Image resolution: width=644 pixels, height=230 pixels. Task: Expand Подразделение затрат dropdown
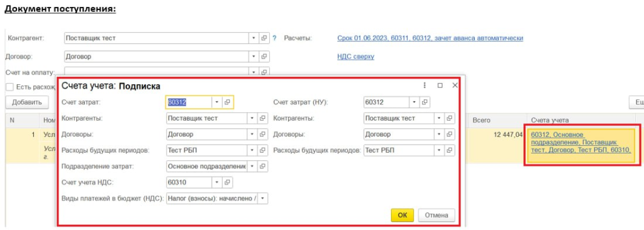(253, 167)
